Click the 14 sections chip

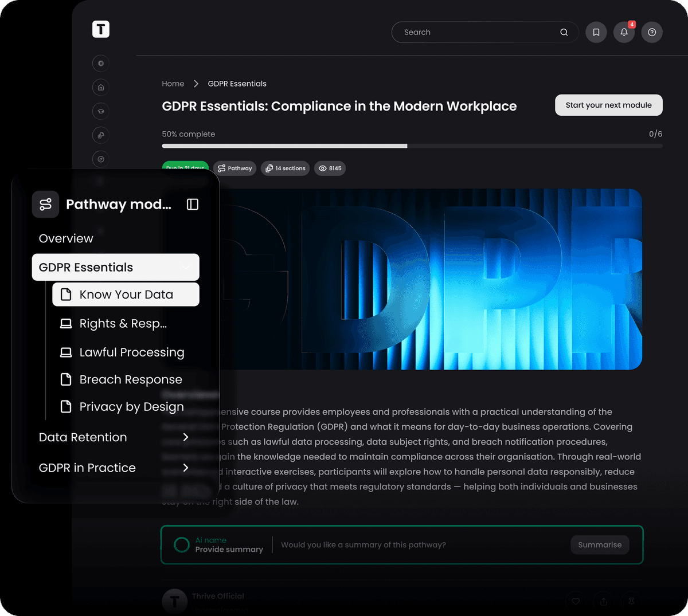286,168
